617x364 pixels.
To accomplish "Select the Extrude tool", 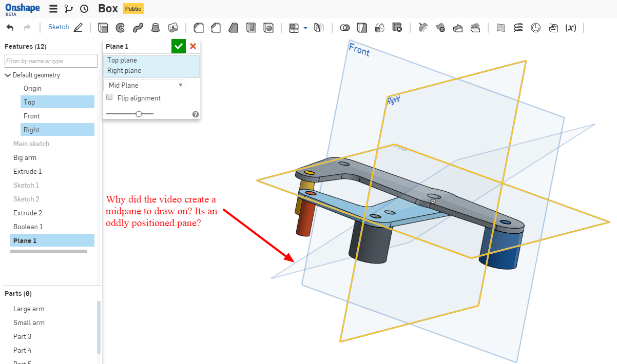I will (103, 28).
